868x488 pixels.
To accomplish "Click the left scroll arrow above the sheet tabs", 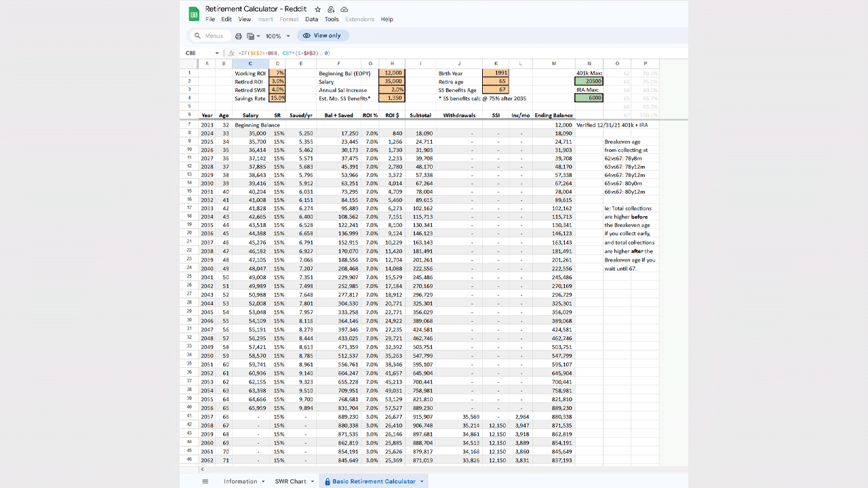I will [201, 469].
